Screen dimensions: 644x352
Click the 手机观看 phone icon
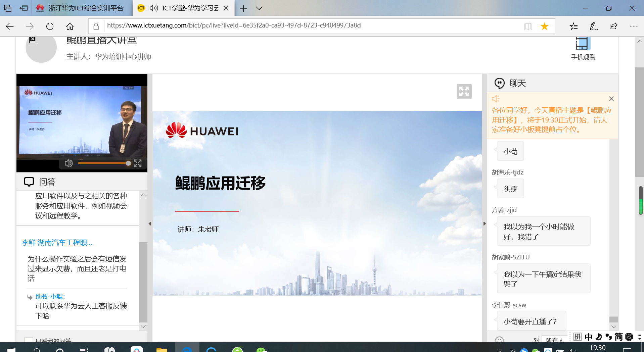583,44
